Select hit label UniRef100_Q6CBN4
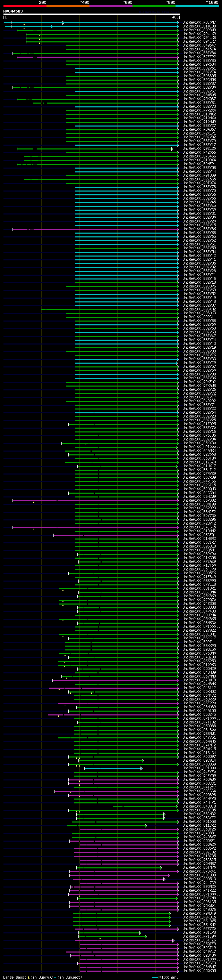This screenshot has width=222, height=980. tap(199, 592)
